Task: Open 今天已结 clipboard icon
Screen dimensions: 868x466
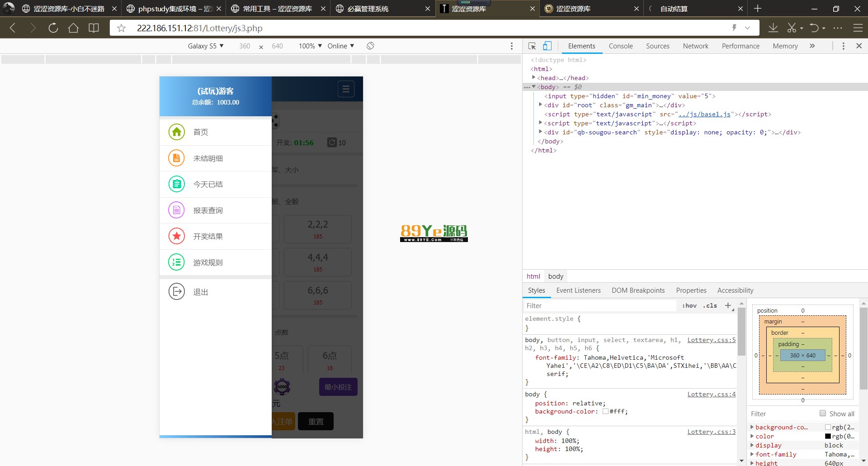Action: click(177, 184)
